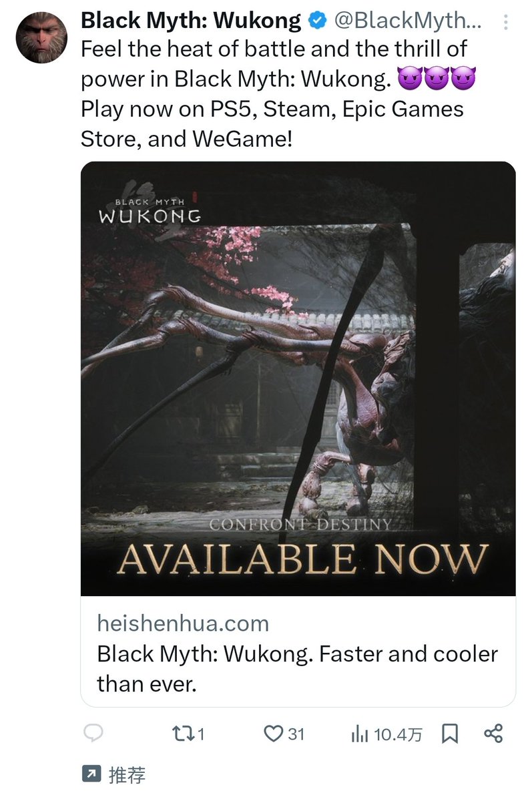Click the 10.4万 view count
The width and height of the screenshot is (532, 801).
click(398, 735)
